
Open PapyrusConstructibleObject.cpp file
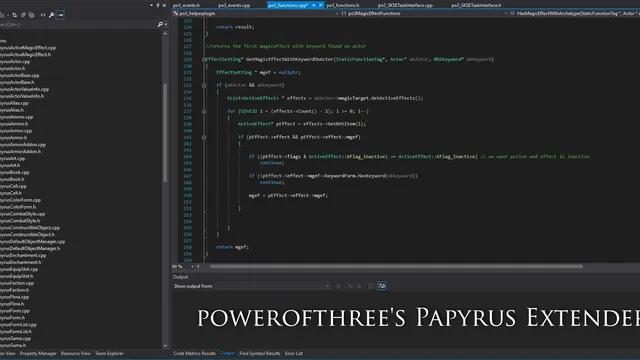tap(30, 228)
